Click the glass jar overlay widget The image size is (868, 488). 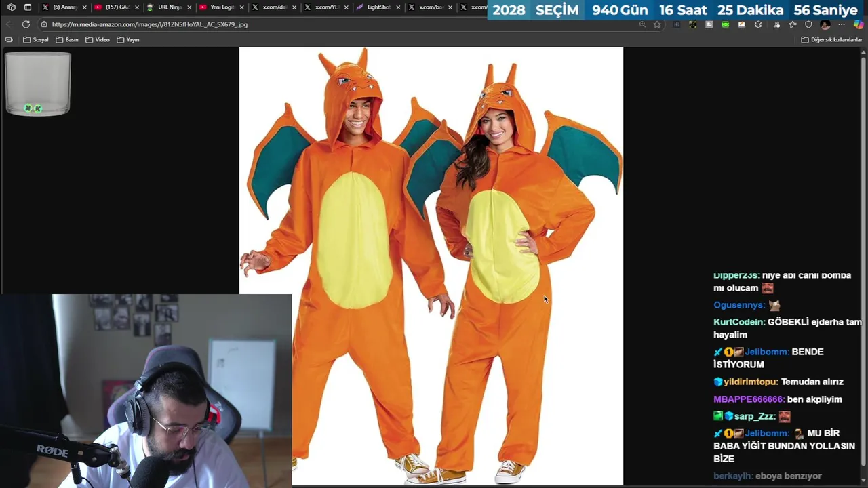38,83
